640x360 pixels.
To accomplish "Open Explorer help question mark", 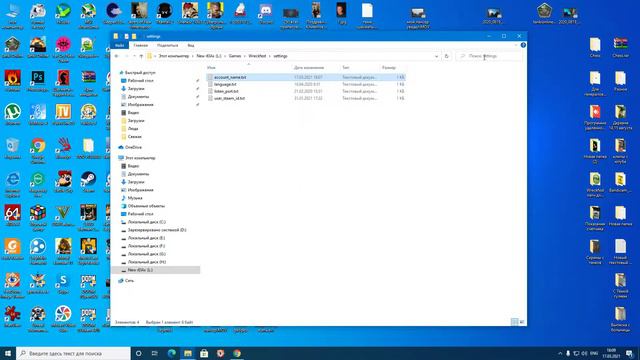I will pos(523,45).
